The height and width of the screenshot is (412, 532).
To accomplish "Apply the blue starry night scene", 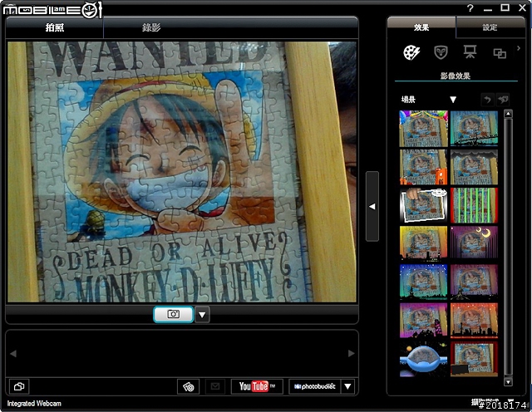I will [424, 282].
